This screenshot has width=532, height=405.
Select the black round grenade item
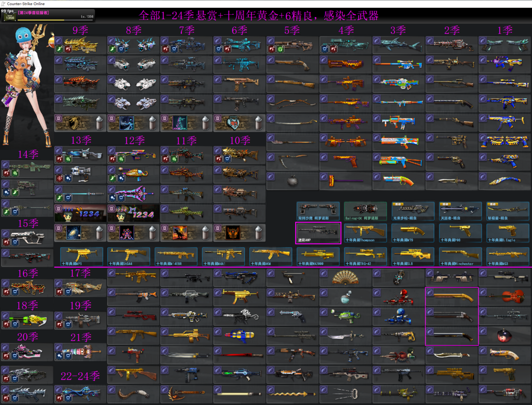pyautogui.click(x=293, y=181)
